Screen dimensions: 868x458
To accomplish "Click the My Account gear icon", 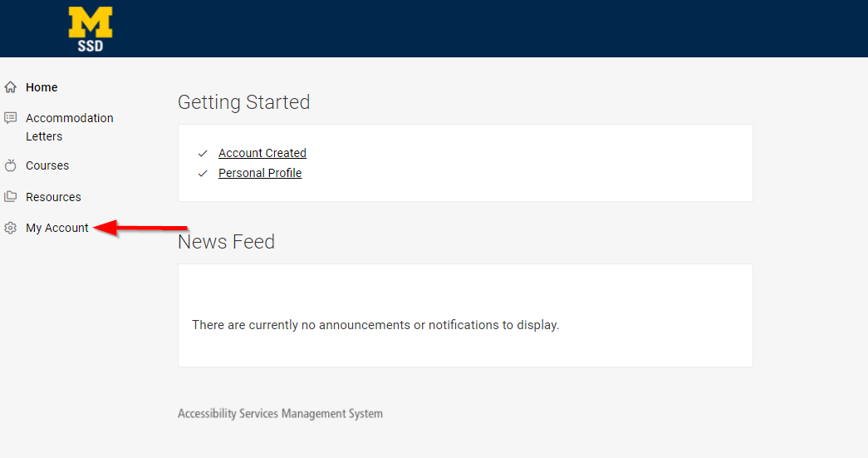I will coord(11,228).
